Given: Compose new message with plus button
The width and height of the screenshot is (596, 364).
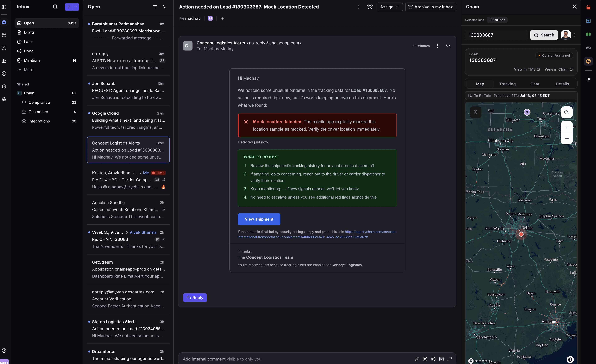Looking at the screenshot, I should click(x=69, y=7).
